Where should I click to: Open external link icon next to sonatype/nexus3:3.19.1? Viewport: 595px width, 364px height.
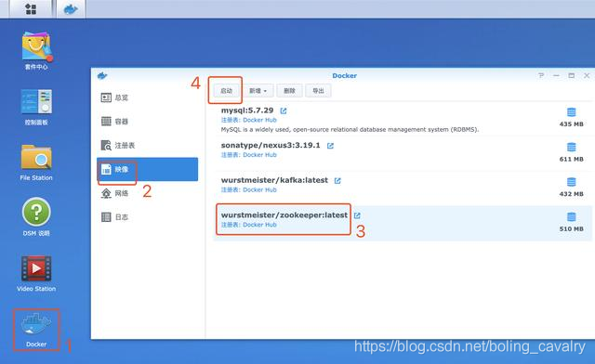click(331, 146)
